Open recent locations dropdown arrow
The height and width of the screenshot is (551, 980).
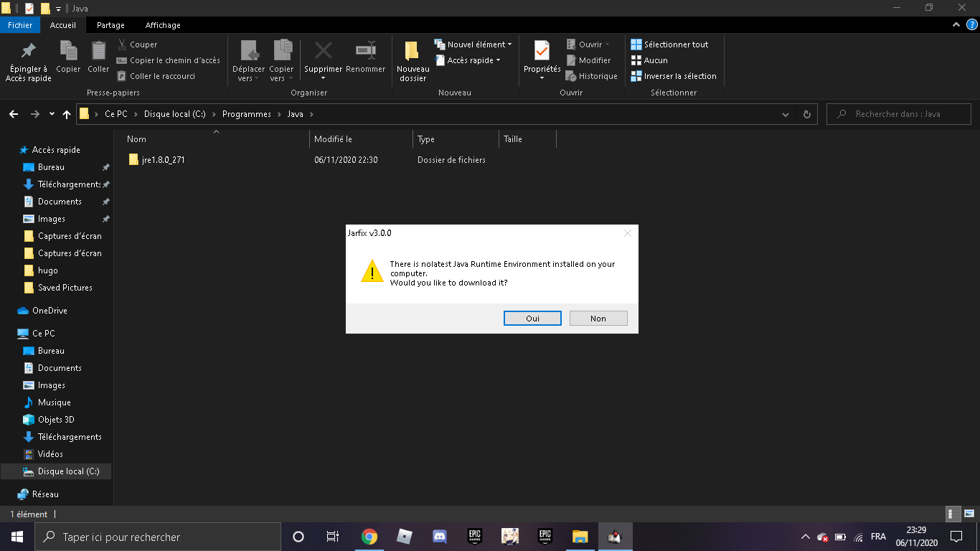(52, 114)
